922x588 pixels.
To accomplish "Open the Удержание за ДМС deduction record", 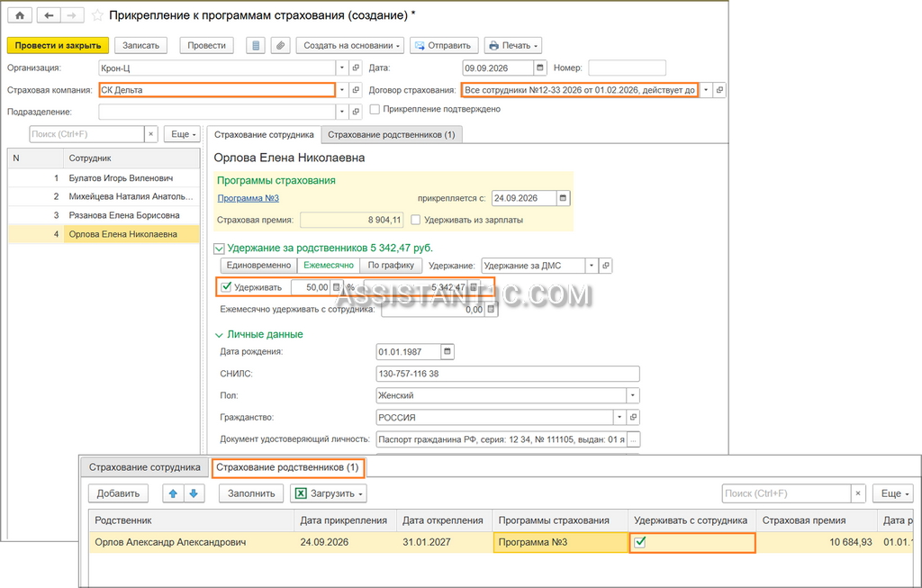I will point(605,266).
